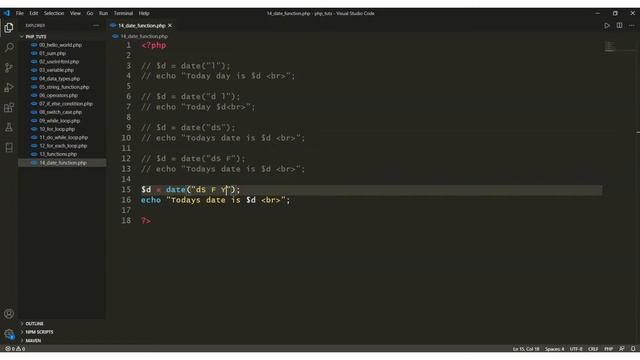This screenshot has width=640, height=360.
Task: Open the Search view icon
Action: click(9, 47)
